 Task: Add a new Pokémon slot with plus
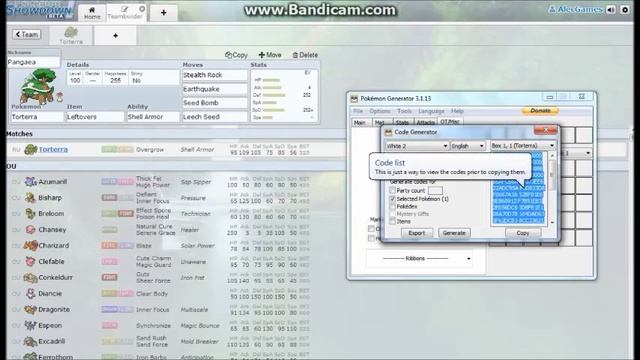coord(116,36)
